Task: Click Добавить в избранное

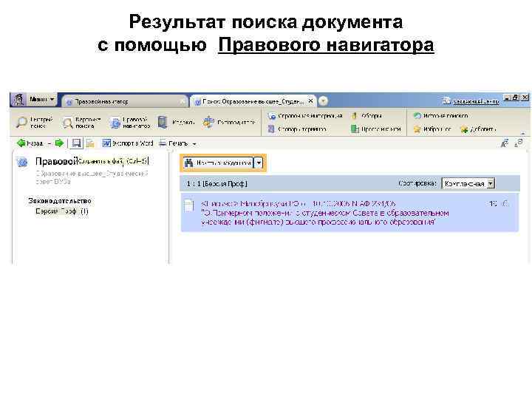Action: (x=478, y=129)
